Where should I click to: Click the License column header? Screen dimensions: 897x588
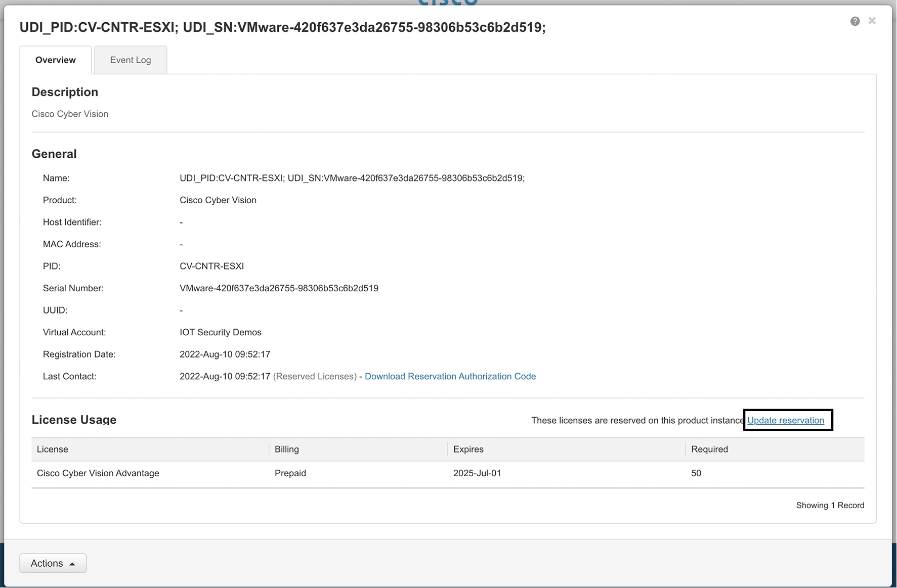[x=53, y=449]
